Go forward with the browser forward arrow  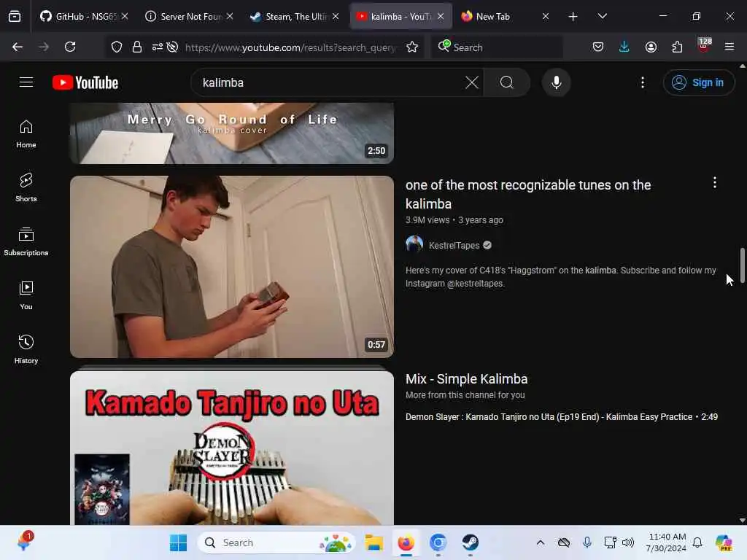[x=43, y=47]
